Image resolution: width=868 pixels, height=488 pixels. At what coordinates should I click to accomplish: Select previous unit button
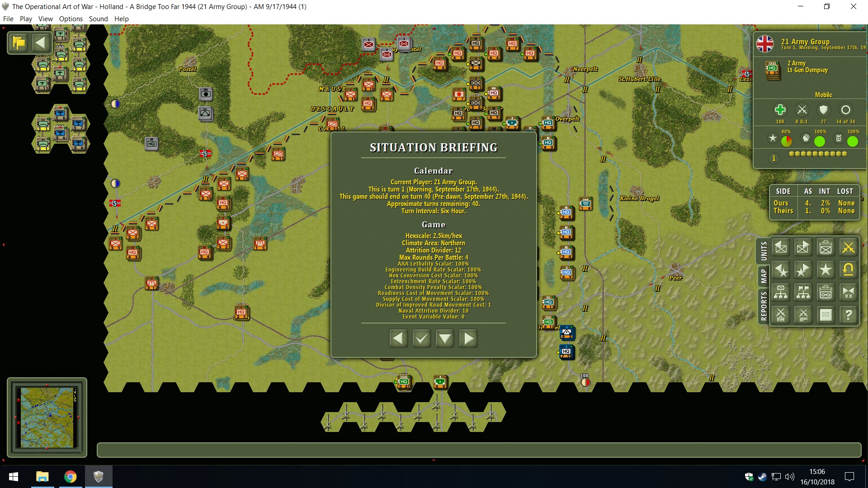point(781,247)
